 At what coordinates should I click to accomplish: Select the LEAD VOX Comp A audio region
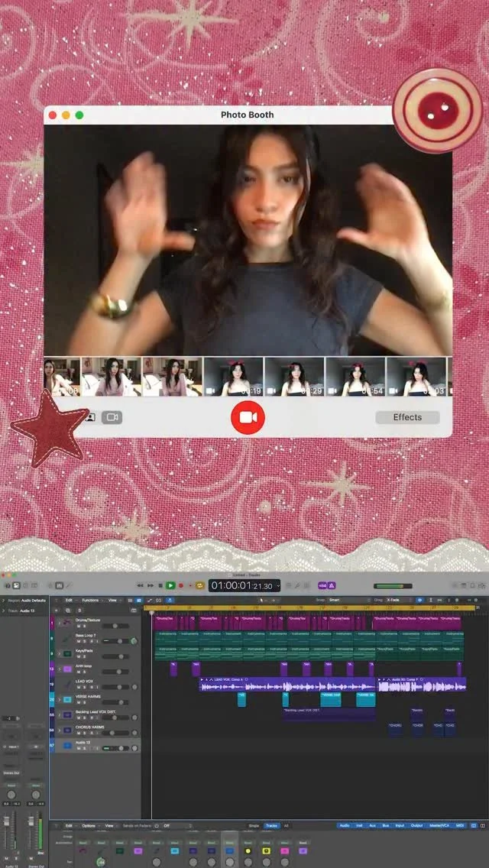tap(287, 685)
